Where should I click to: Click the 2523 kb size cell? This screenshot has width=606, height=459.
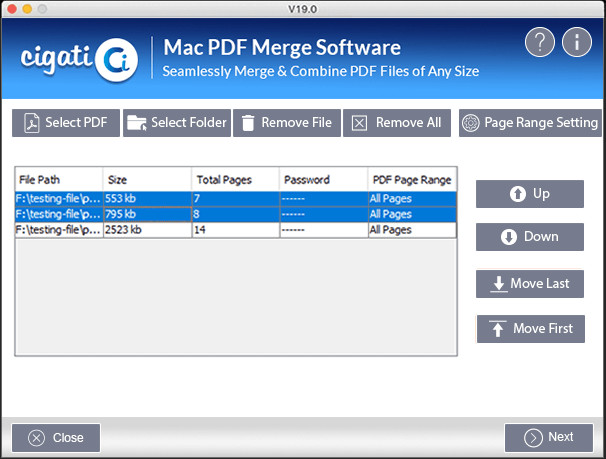click(x=147, y=230)
